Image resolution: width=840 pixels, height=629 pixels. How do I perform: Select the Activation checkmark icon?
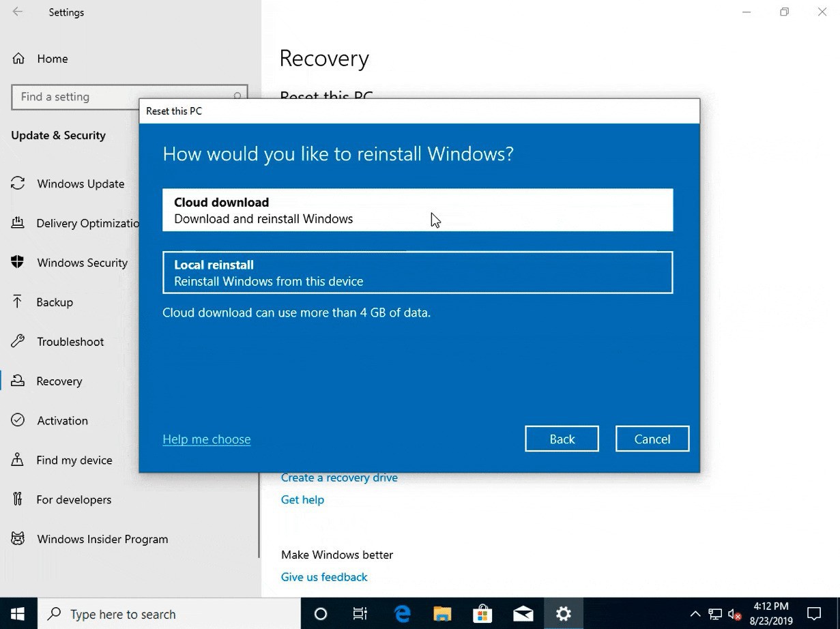[18, 420]
